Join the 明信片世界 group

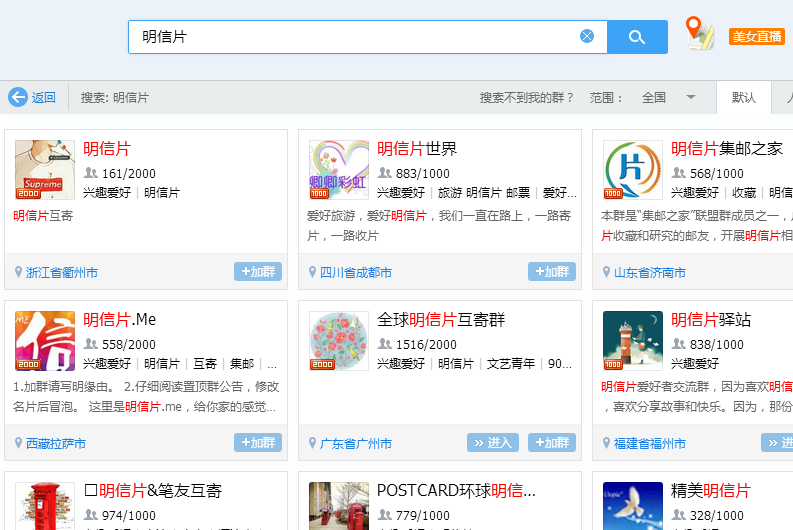(x=552, y=272)
